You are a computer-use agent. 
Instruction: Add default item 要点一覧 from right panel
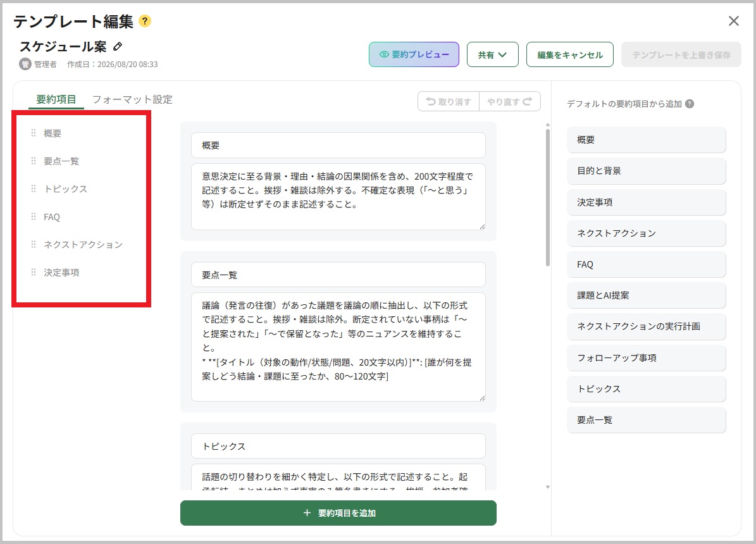pyautogui.click(x=646, y=419)
